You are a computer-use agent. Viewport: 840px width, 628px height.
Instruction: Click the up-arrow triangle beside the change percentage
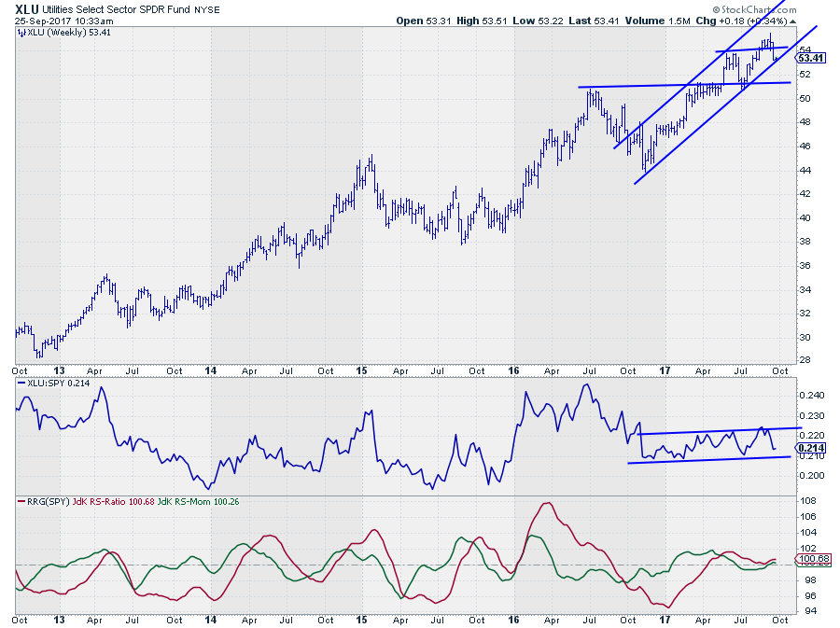pyautogui.click(x=792, y=21)
